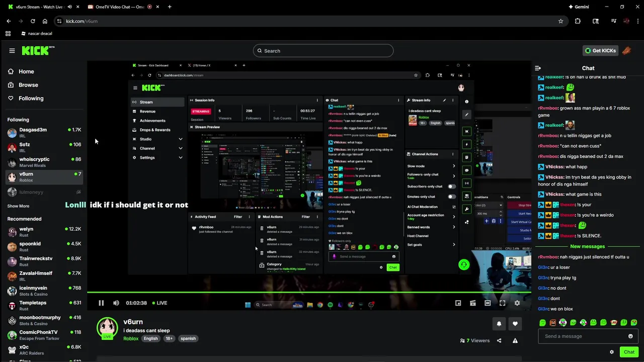Mute audio on the v6urn Stream tab

coord(69,7)
